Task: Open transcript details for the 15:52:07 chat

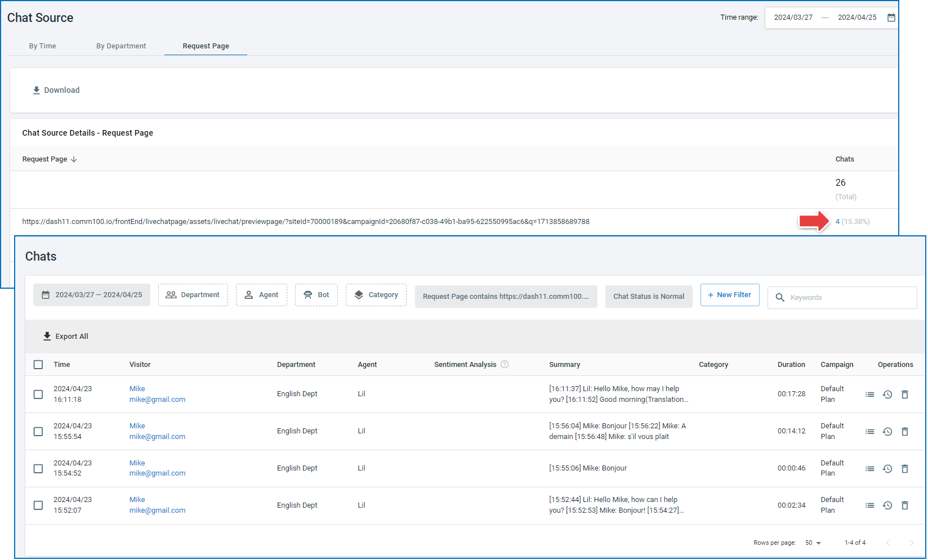Action: [x=870, y=505]
